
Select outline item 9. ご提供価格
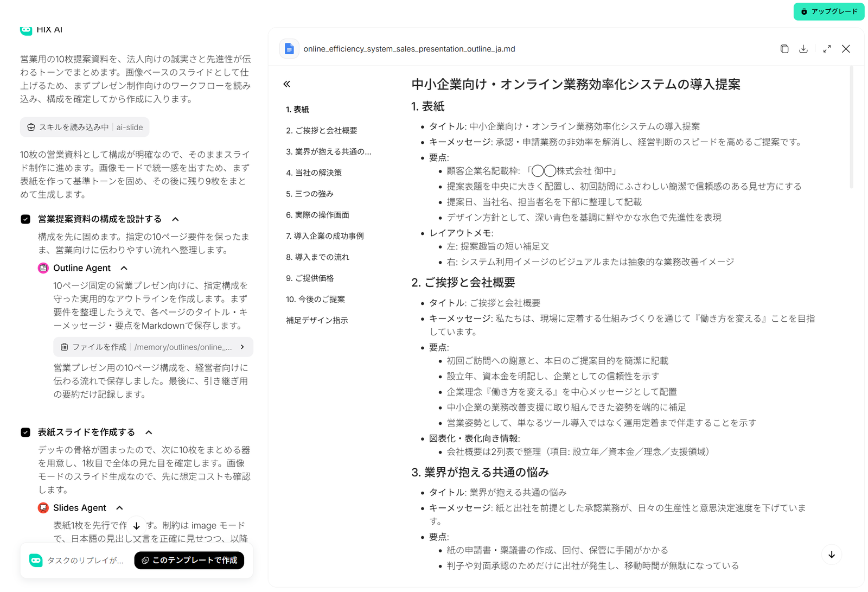pos(310,278)
